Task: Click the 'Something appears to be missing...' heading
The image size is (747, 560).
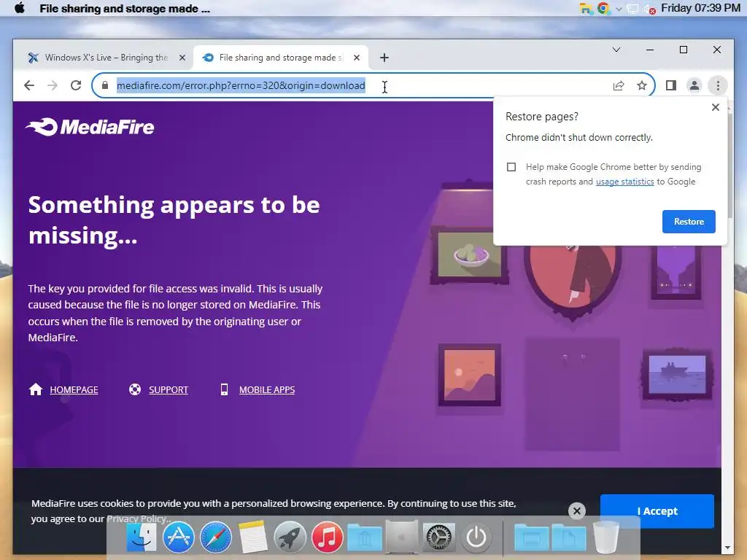Action: [x=174, y=220]
